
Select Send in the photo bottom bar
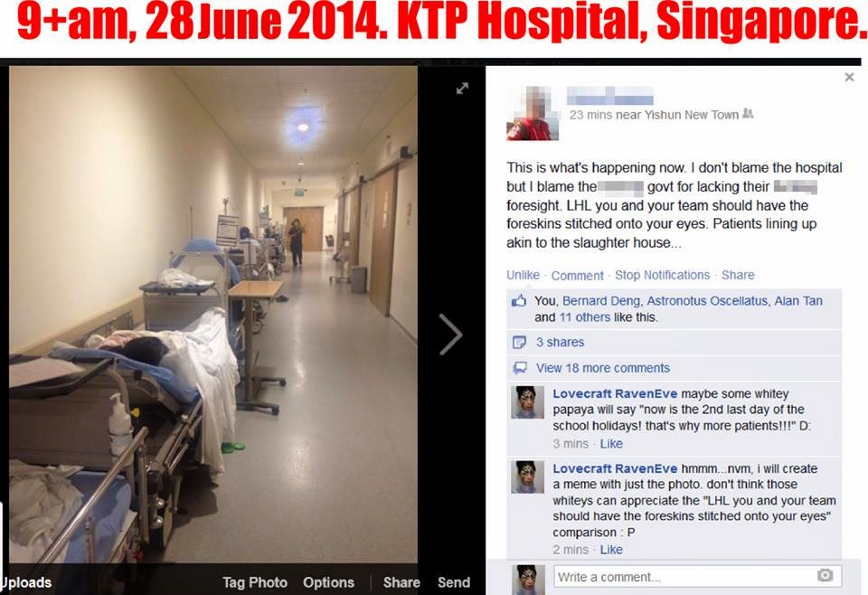click(x=454, y=582)
